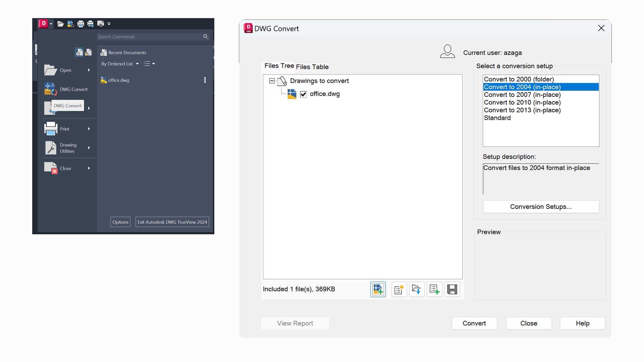Show open documents icon in application menu

[88, 52]
